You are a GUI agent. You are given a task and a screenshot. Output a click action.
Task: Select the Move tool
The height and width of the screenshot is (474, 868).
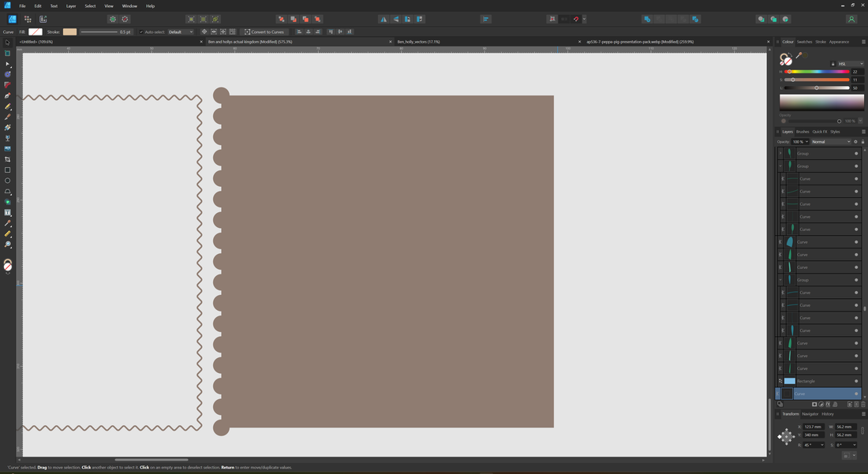pyautogui.click(x=8, y=43)
